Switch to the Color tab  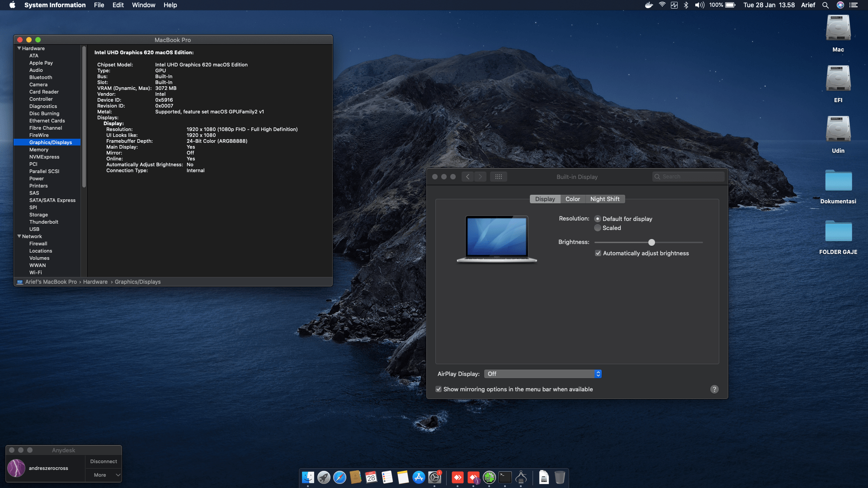click(x=572, y=199)
